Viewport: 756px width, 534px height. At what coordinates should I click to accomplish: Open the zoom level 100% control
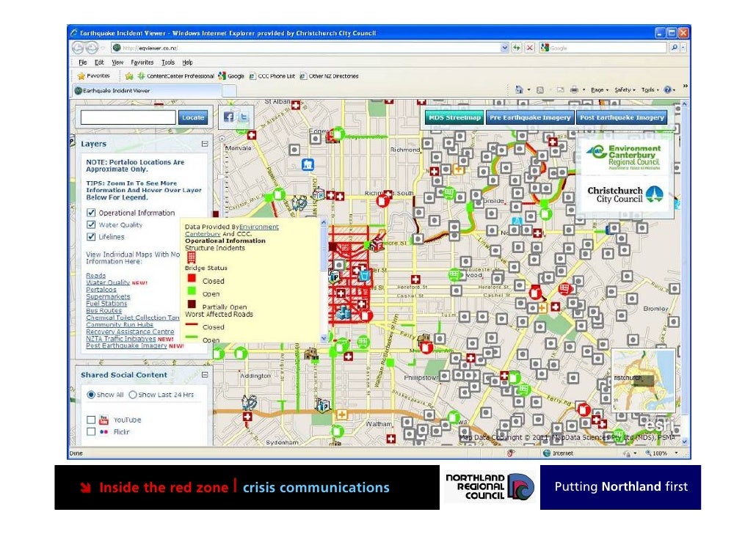[x=661, y=453]
